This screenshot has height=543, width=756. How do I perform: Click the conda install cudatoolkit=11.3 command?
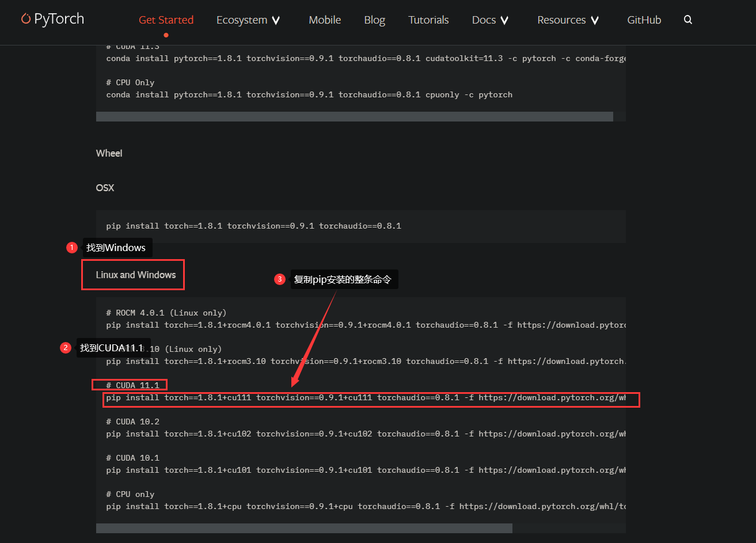coord(366,58)
